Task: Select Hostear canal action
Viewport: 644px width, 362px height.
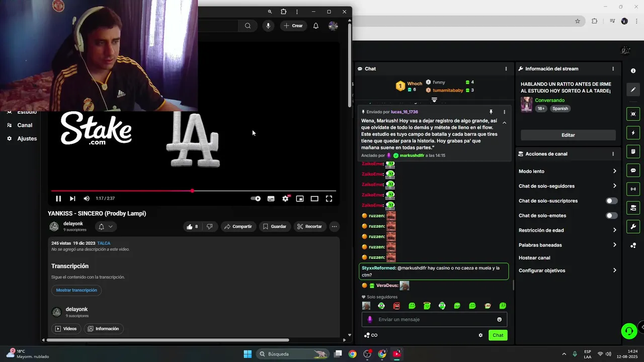Action: point(534,258)
